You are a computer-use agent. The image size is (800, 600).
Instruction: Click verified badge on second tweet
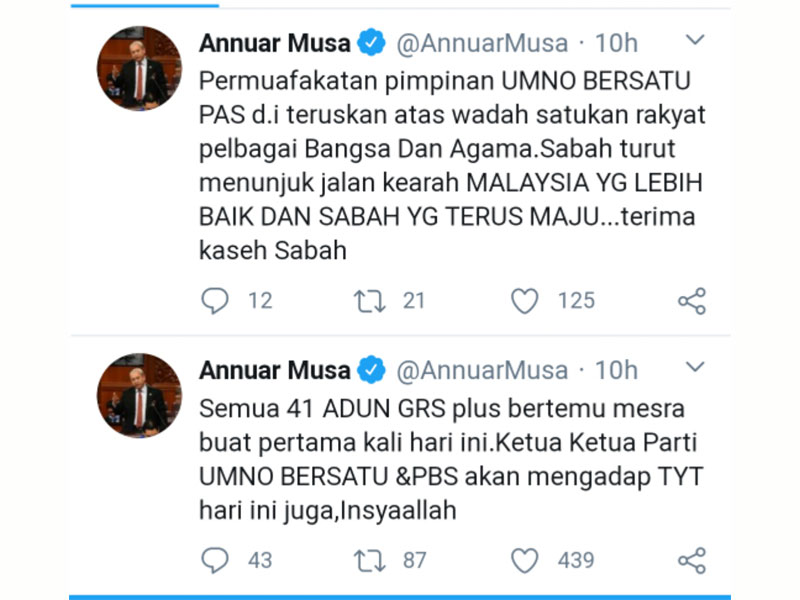[371, 369]
